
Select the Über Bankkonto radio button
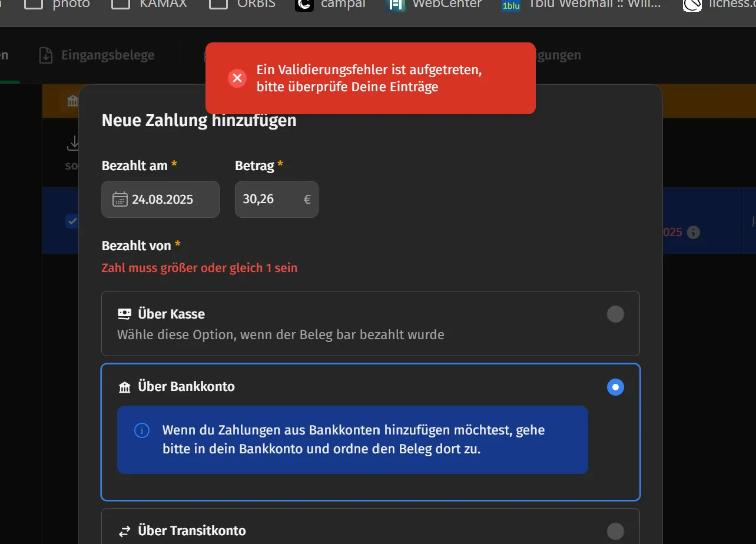click(x=615, y=387)
